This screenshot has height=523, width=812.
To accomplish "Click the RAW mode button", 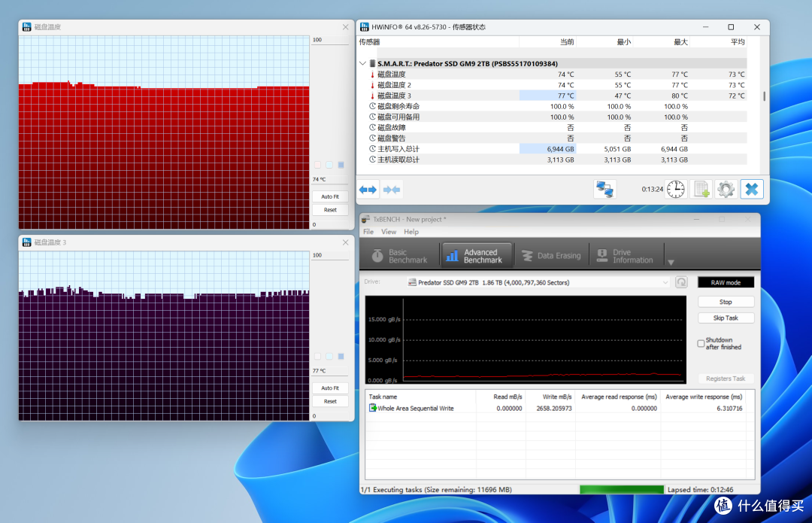I will click(726, 282).
